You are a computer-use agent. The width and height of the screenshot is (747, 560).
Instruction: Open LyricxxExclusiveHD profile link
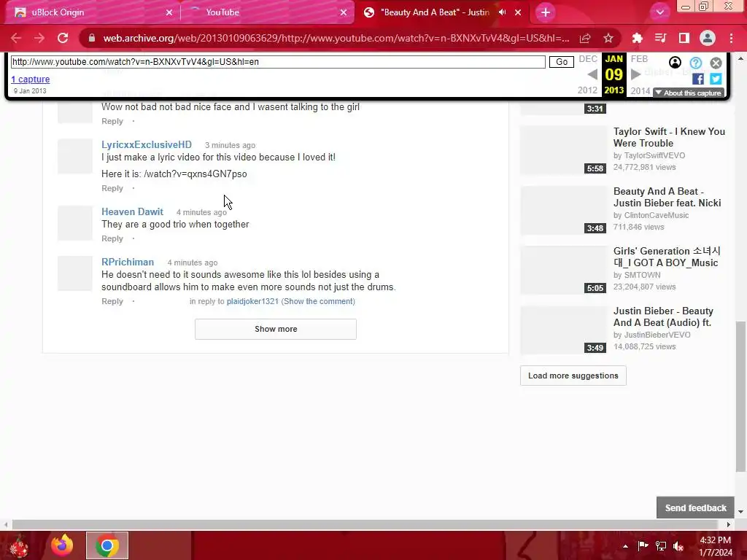coord(146,145)
